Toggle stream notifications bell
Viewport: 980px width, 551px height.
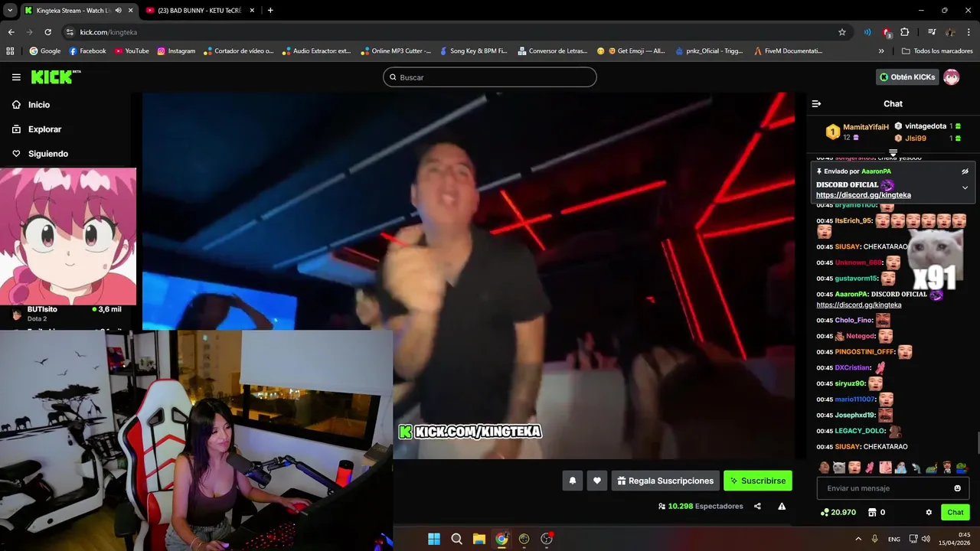572,481
